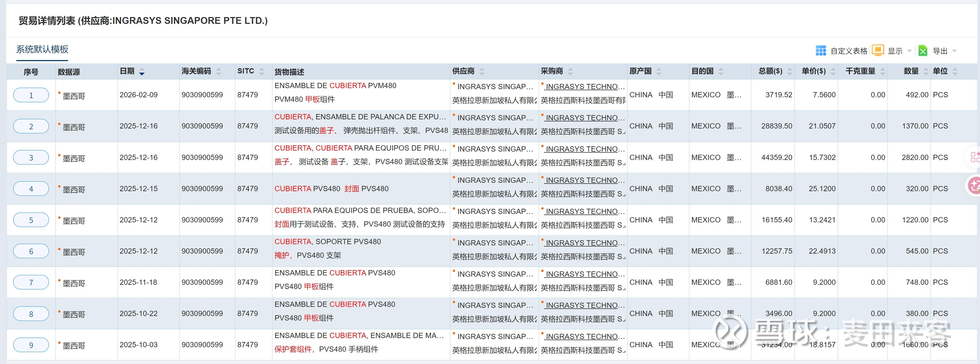
Task: Click the display monitor icon
Action: (878, 50)
